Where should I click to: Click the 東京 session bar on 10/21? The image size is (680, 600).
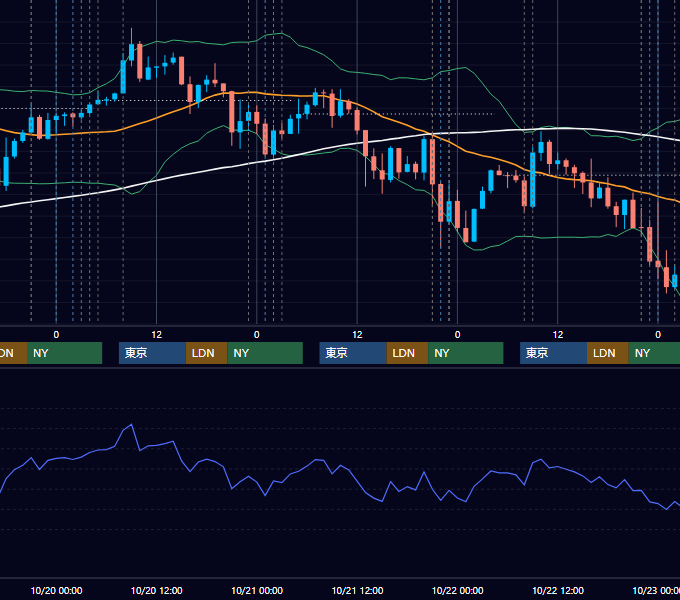[x=353, y=353]
